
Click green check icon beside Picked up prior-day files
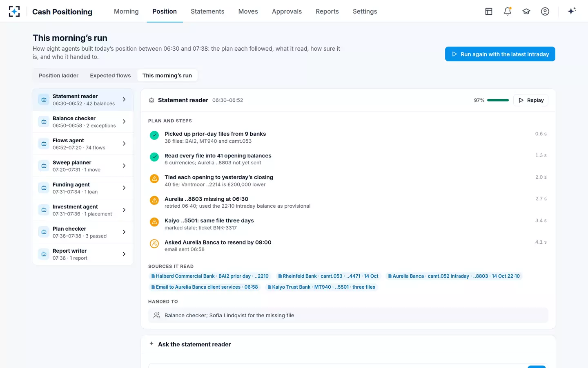click(154, 135)
